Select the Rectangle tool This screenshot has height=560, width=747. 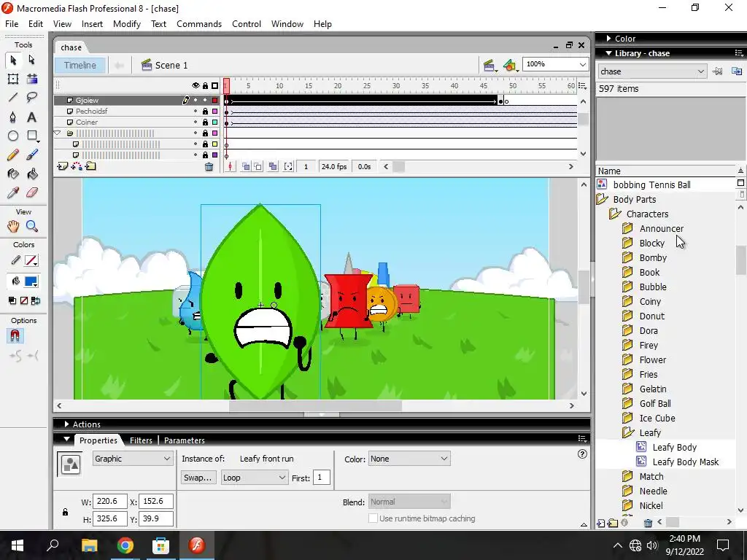click(x=32, y=136)
